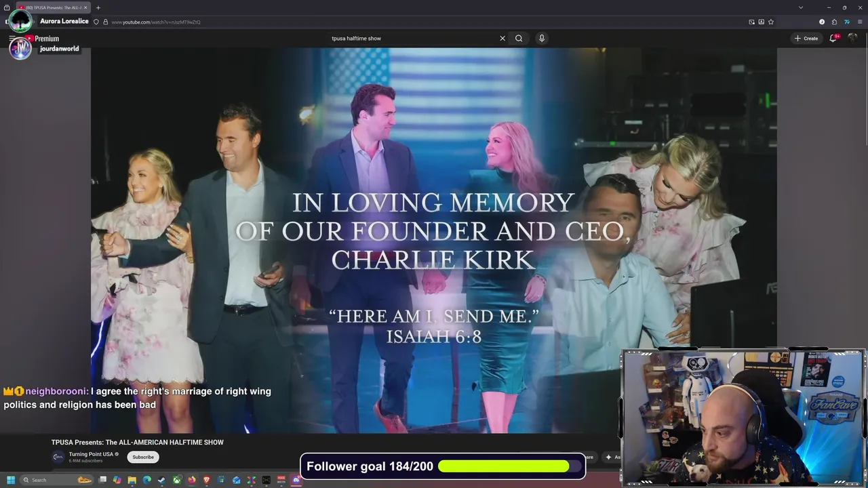Click the install/screenshot icon beside the star
Image resolution: width=868 pixels, height=488 pixels.
[762, 22]
